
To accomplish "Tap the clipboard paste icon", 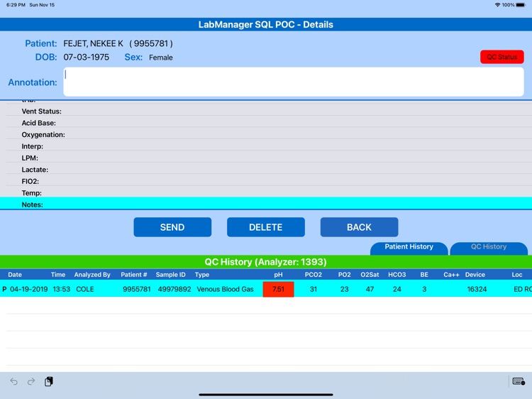I will tap(49, 381).
